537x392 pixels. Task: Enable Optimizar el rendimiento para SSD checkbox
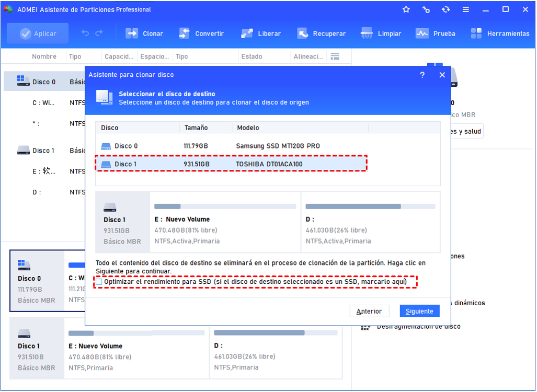click(x=99, y=282)
